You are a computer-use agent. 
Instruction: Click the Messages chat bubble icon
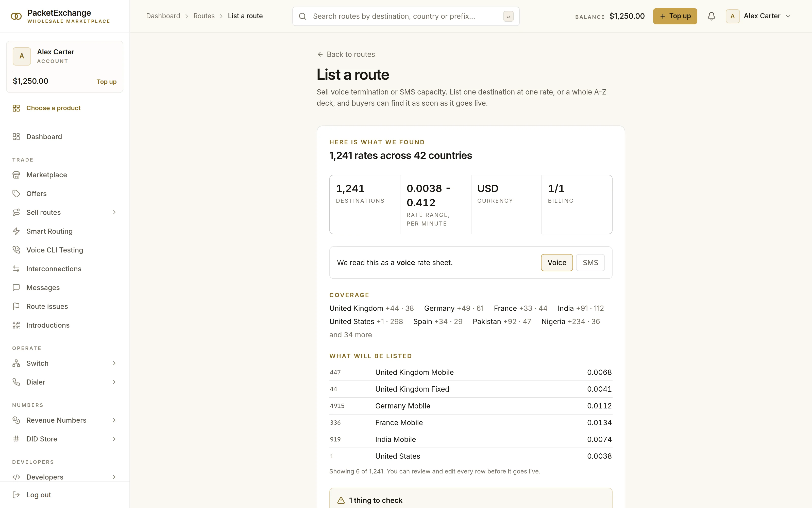[x=16, y=288]
